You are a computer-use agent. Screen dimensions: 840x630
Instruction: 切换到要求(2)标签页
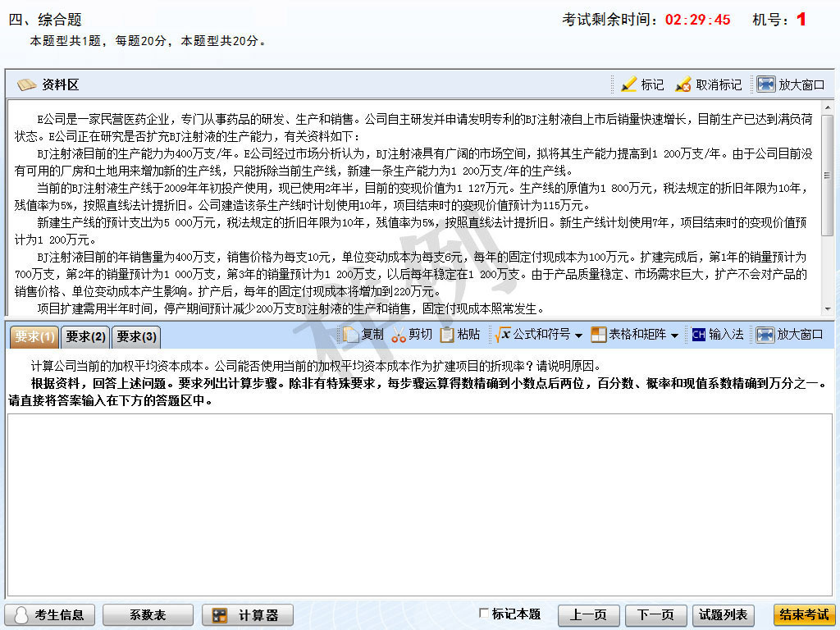point(84,336)
